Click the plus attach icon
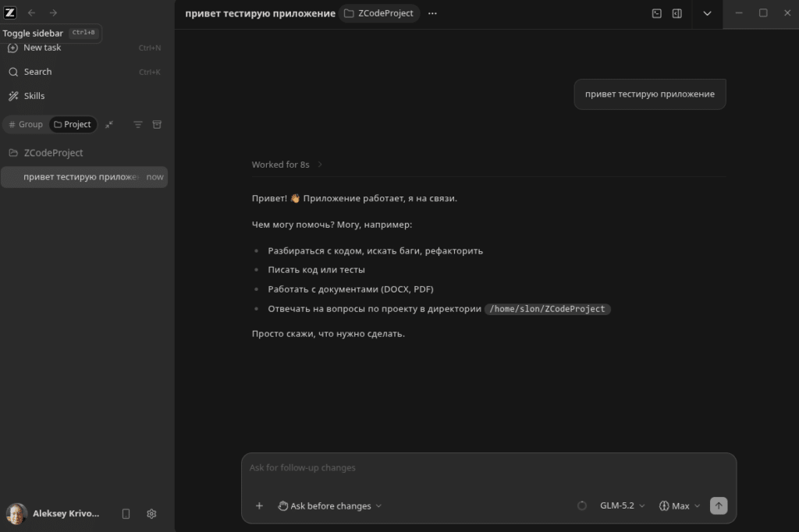Image resolution: width=799 pixels, height=532 pixels. coord(259,505)
